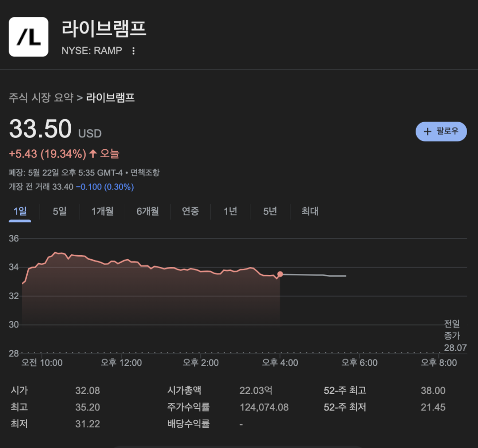Click the 시가 value 32.08
The height and width of the screenshot is (448, 478).
pyautogui.click(x=88, y=391)
